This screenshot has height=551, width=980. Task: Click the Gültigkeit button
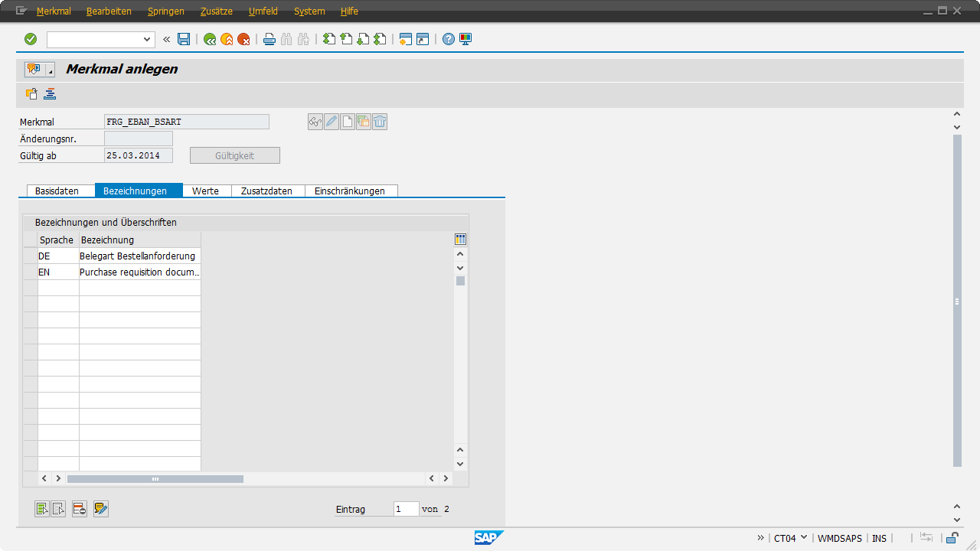click(x=234, y=155)
